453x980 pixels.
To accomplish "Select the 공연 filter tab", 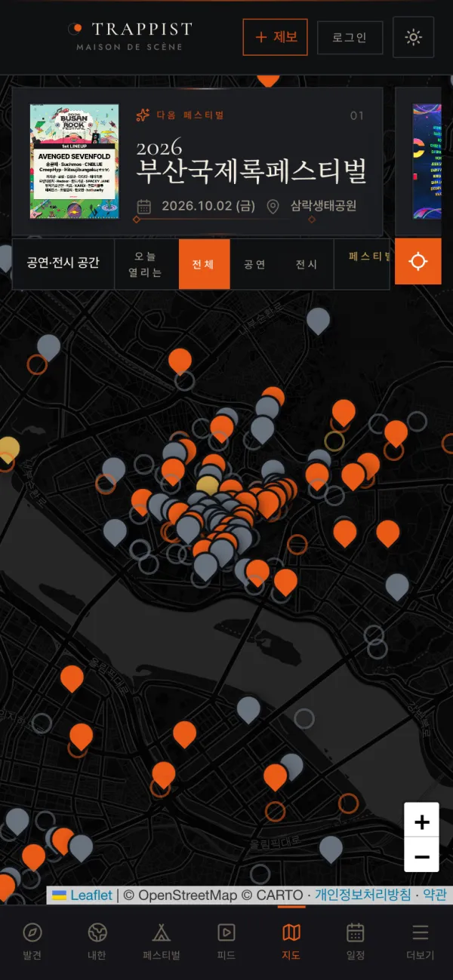I will tap(254, 264).
